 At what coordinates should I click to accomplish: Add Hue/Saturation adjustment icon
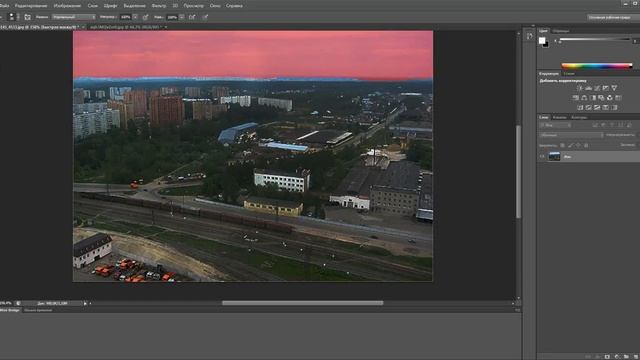click(x=576, y=98)
